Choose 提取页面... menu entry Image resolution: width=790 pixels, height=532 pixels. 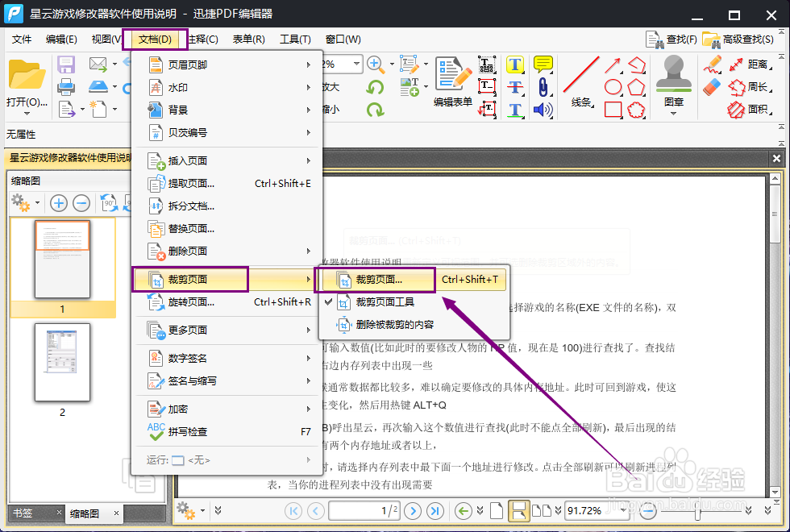pyautogui.click(x=227, y=184)
